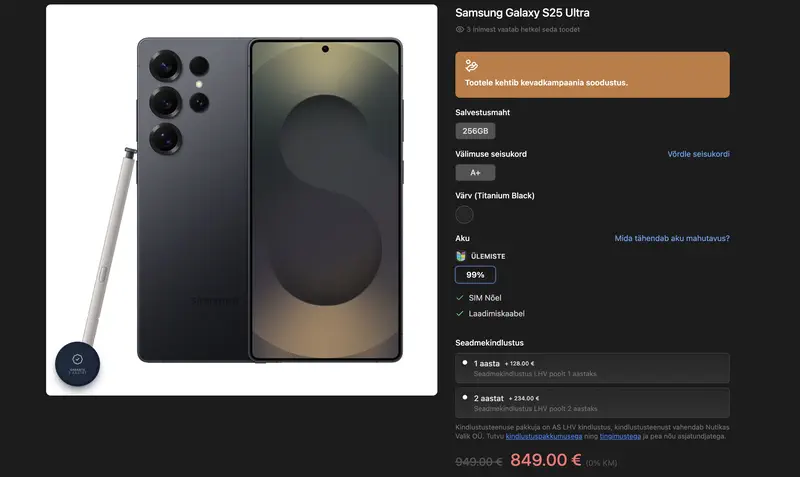Click the discount icon in the orange banner
The image size is (800, 477).
coord(471,65)
